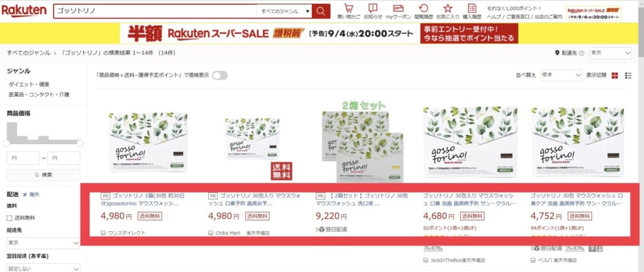Screen dimensions: 644x272
Task: Open the 並べ替え sort order dropdown
Action: click(x=561, y=75)
